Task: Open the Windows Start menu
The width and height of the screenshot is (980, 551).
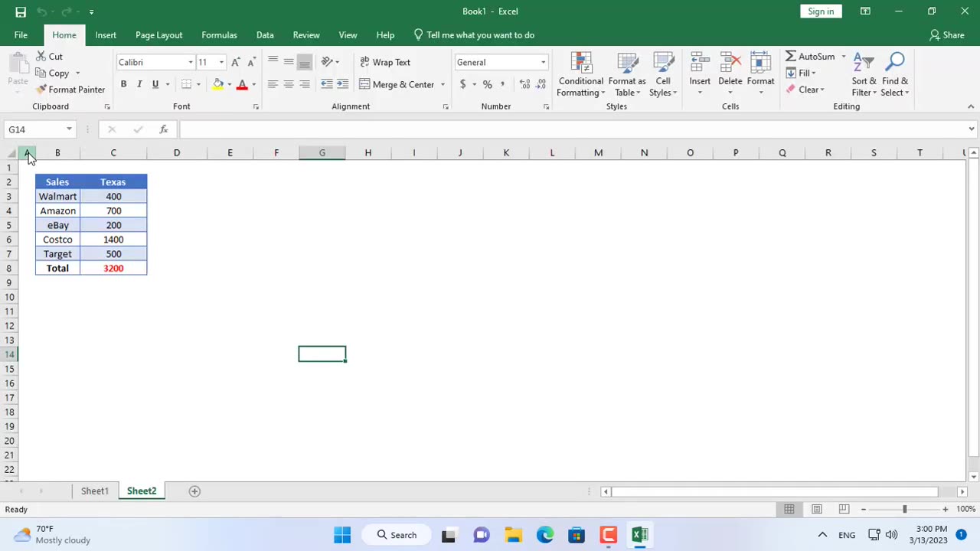Action: pyautogui.click(x=342, y=535)
